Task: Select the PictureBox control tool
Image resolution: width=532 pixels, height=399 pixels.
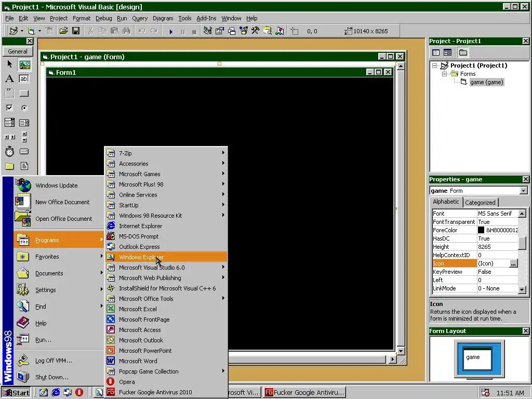Action: coord(24,64)
